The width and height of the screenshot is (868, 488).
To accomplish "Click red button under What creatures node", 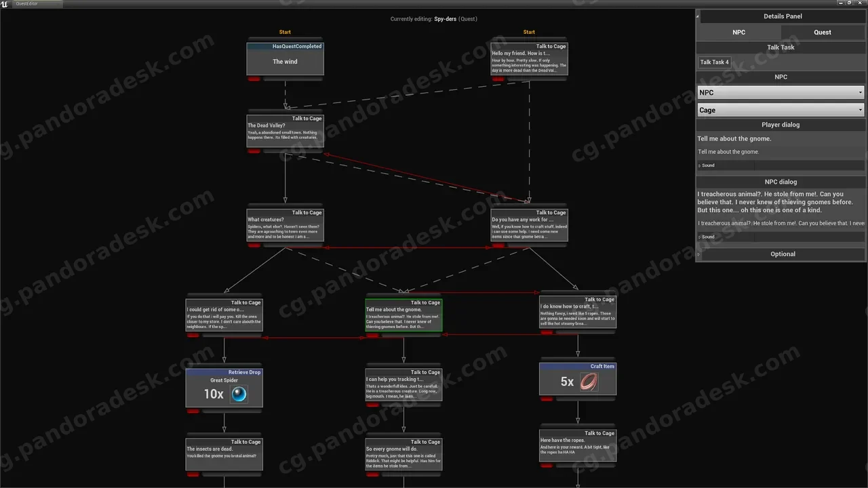I will 254,245.
